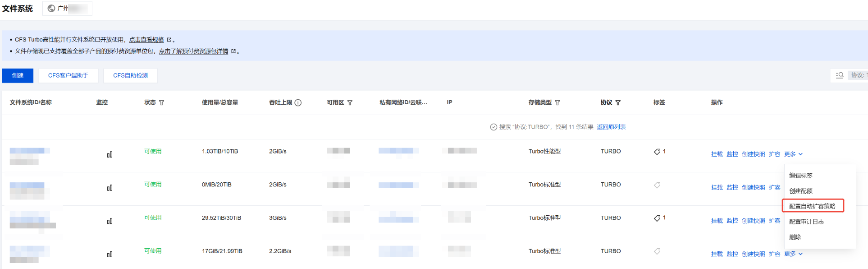The image size is (868, 269).
Task: Click the tag icon in first row
Action: (657, 152)
